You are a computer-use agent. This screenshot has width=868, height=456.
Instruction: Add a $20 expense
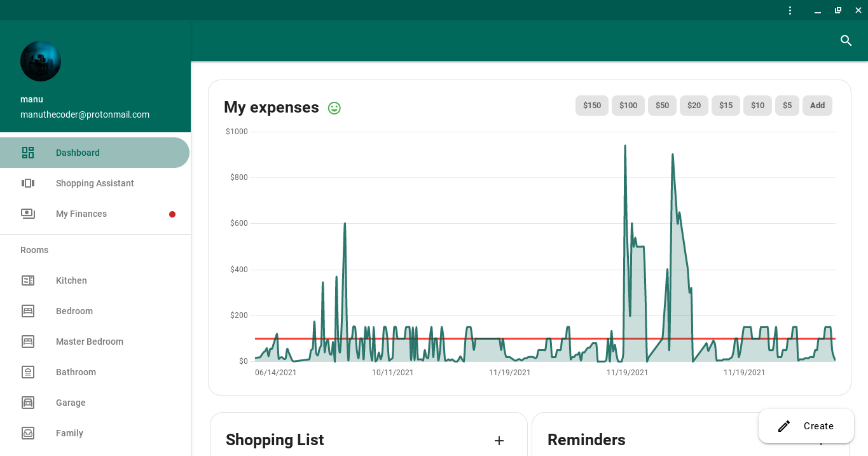click(694, 106)
